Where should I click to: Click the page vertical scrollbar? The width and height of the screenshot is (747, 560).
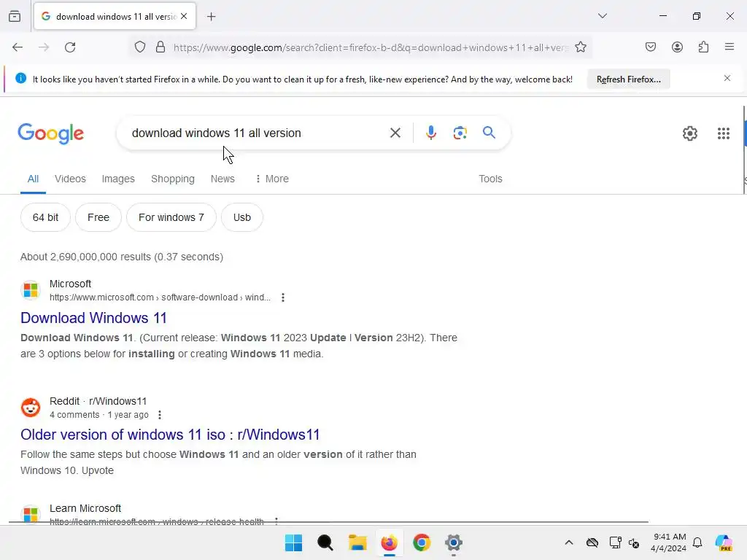[744, 150]
